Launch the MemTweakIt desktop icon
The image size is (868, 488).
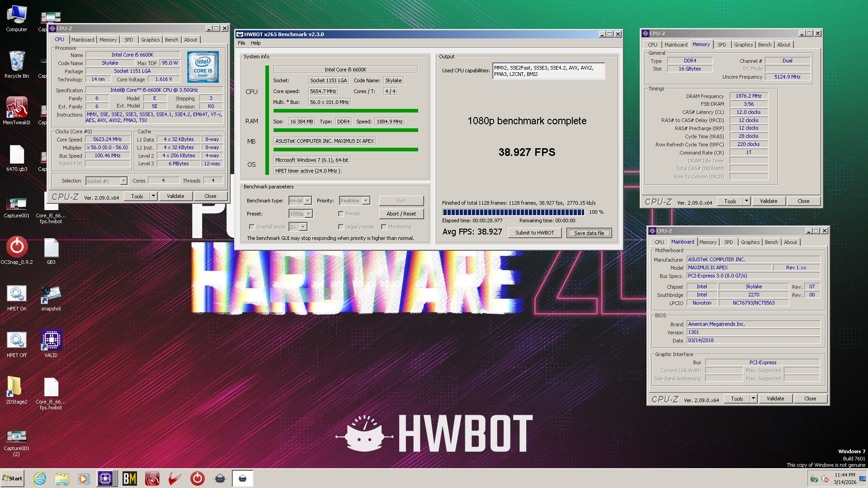17,111
